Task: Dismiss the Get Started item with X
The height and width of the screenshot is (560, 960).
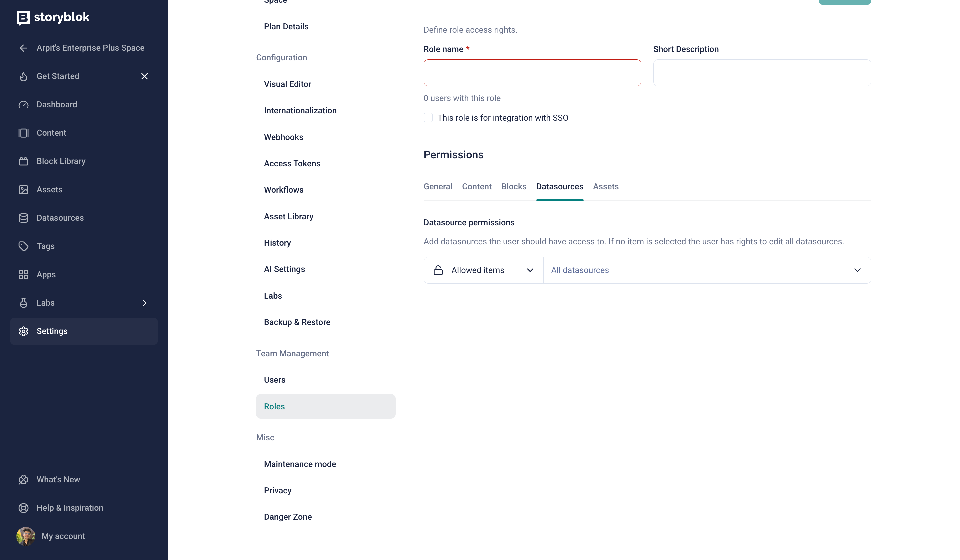Action: [x=144, y=77]
